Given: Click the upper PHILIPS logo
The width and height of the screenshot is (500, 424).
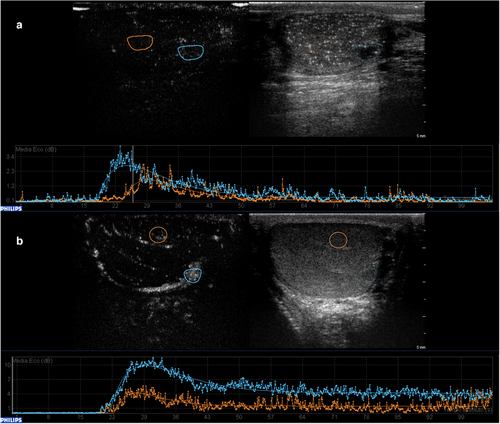Looking at the screenshot, I should [x=11, y=209].
